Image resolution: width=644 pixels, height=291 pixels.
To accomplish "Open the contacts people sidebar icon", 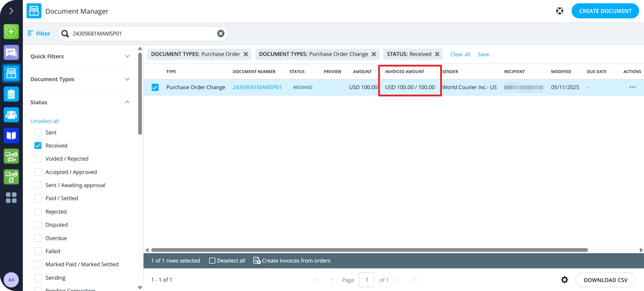I will (x=11, y=115).
